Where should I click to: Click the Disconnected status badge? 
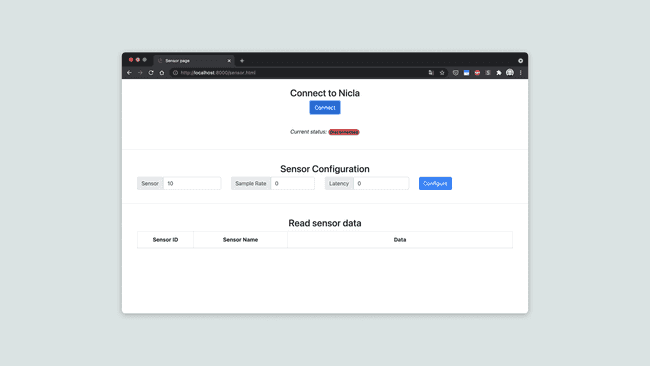[344, 132]
